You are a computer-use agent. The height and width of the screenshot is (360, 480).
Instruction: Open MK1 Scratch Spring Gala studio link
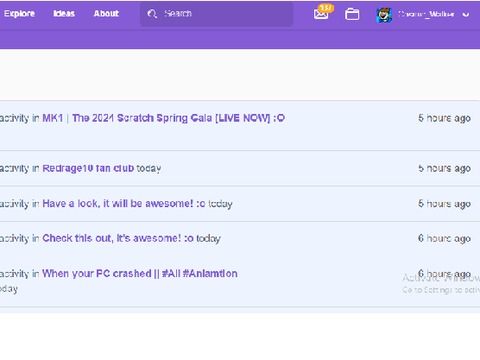coord(164,118)
